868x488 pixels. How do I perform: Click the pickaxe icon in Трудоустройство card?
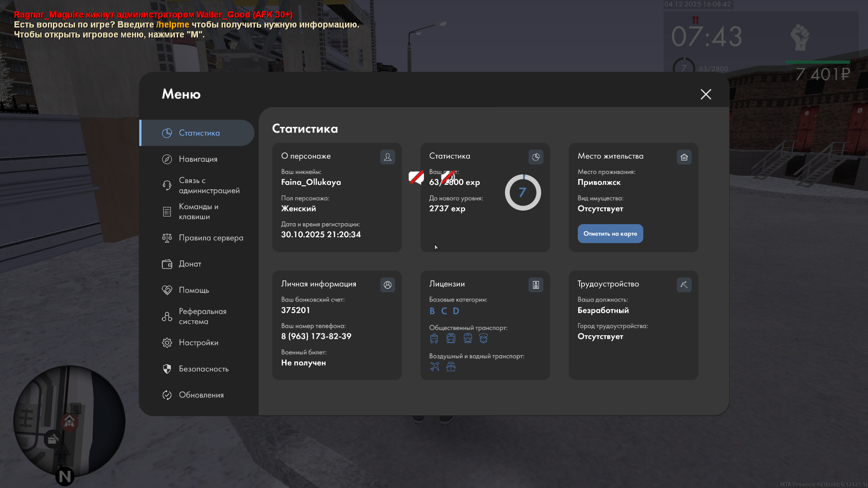pyautogui.click(x=684, y=285)
